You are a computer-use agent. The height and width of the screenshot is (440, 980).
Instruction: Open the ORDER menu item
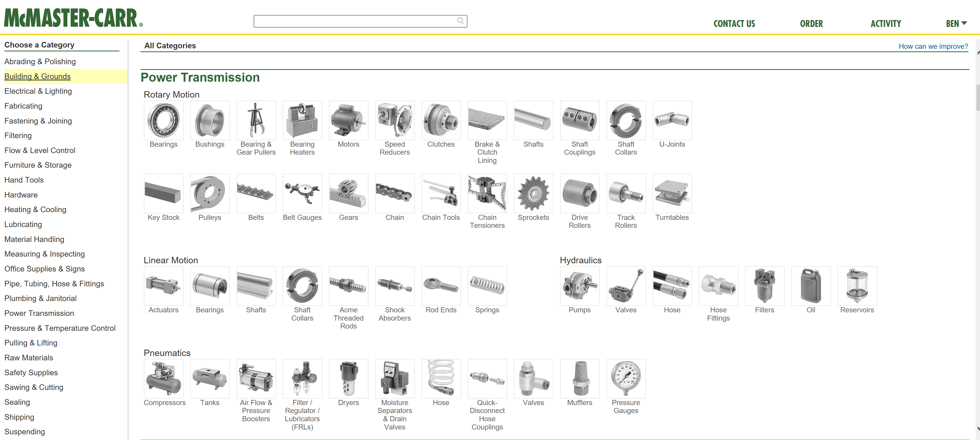tap(811, 24)
